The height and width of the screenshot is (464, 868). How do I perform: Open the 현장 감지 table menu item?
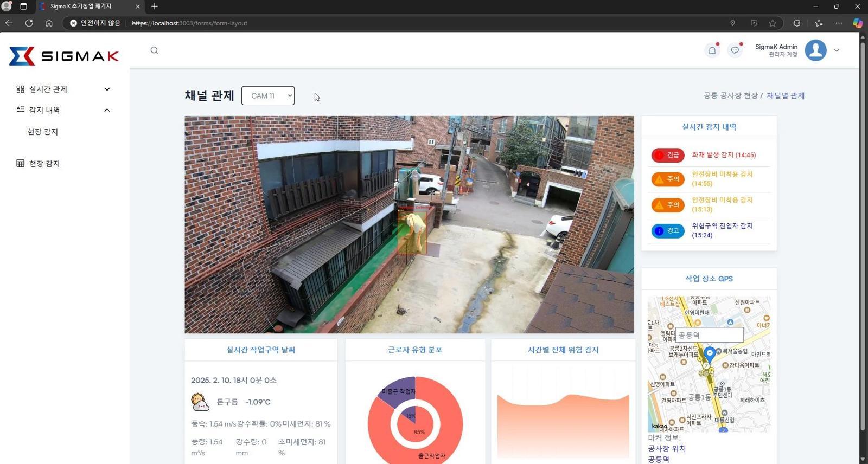[x=44, y=163]
